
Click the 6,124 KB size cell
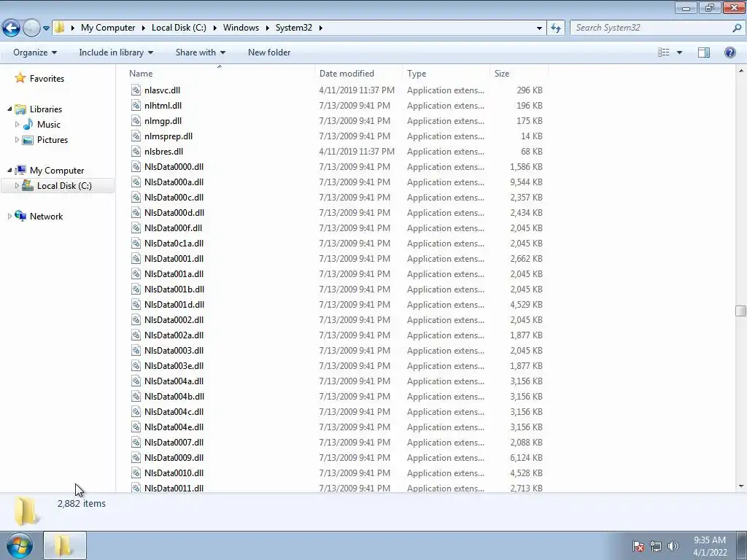pyautogui.click(x=526, y=458)
